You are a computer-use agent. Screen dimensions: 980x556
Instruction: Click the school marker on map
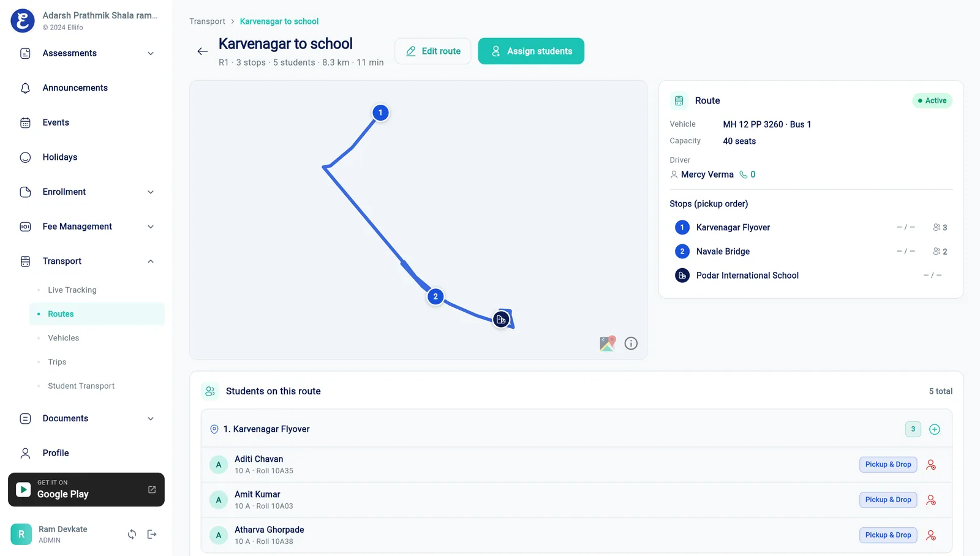pos(501,320)
